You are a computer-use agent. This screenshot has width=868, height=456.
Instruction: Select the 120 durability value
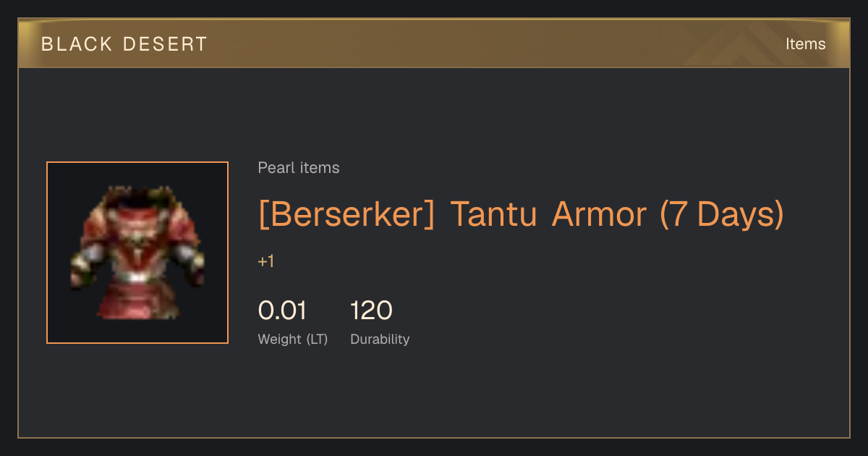[x=371, y=311]
